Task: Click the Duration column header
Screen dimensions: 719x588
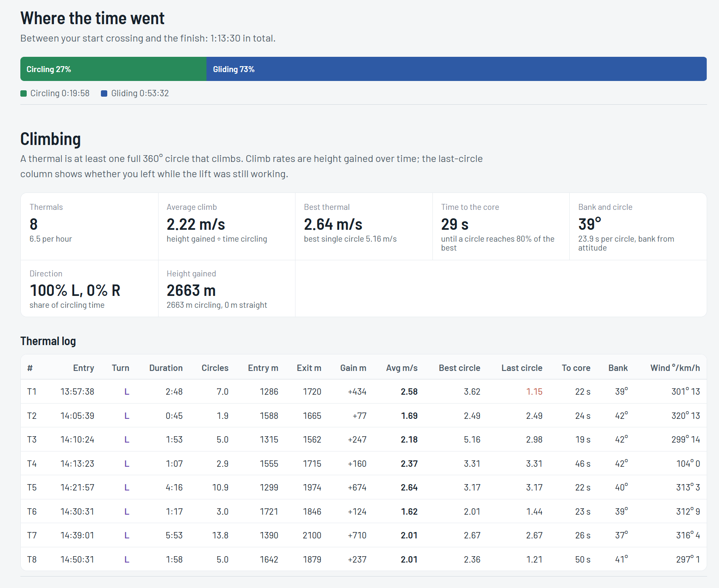Action: click(166, 368)
